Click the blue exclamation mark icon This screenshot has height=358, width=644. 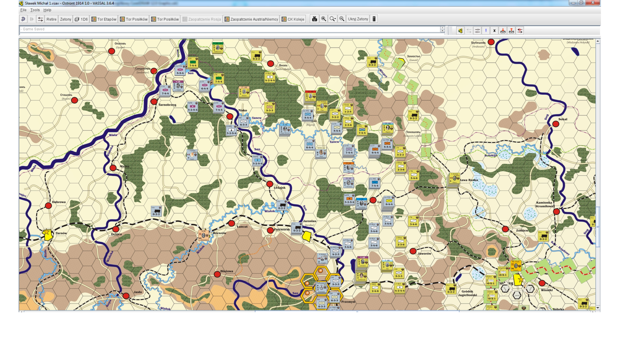pyautogui.click(x=486, y=31)
